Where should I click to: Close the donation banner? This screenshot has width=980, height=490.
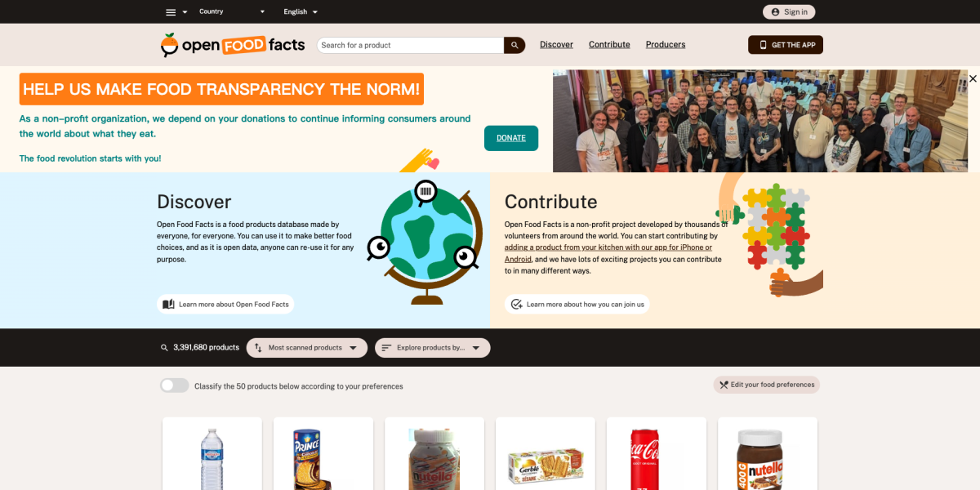coord(973,78)
